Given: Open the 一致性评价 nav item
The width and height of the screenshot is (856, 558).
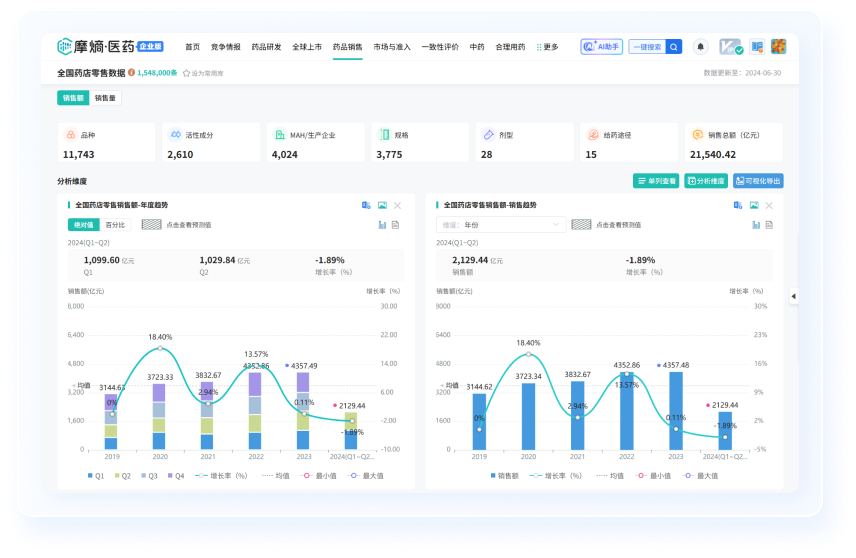Looking at the screenshot, I should click(440, 47).
